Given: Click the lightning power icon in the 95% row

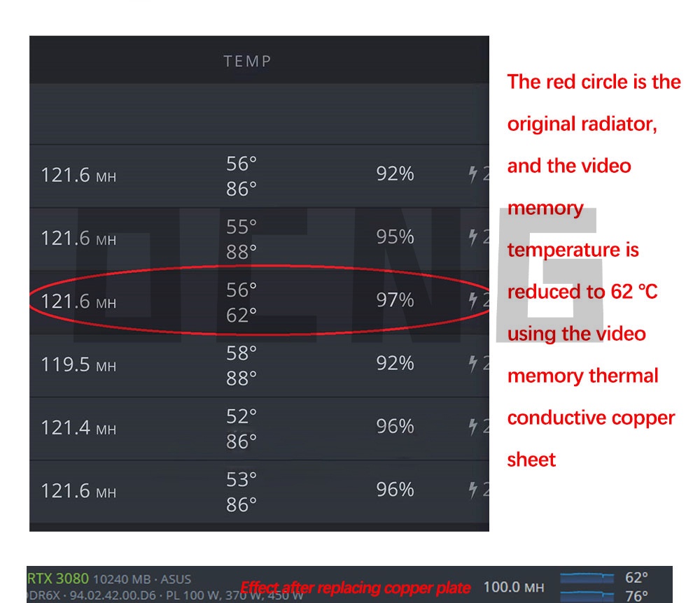Looking at the screenshot, I should (x=473, y=238).
